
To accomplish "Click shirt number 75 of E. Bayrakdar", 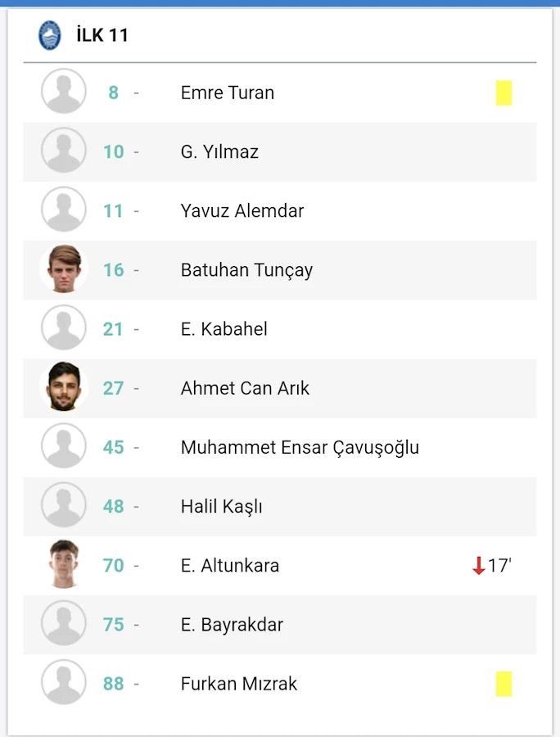I will [x=114, y=625].
